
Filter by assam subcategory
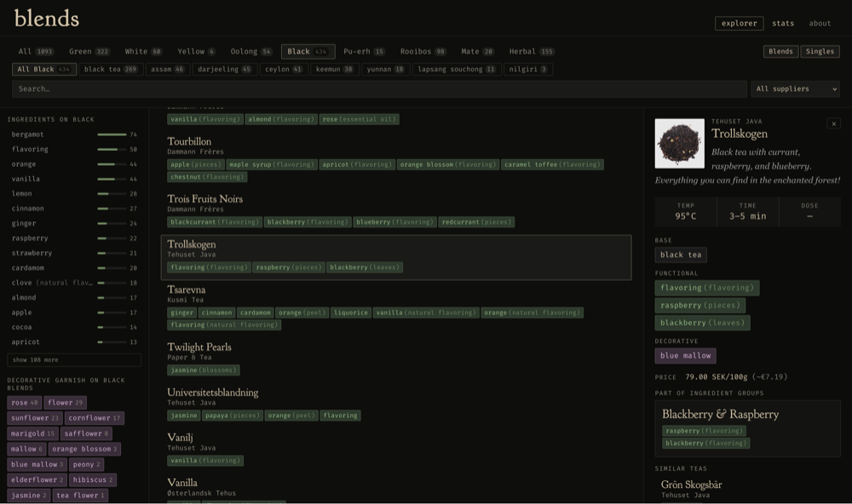[168, 70]
